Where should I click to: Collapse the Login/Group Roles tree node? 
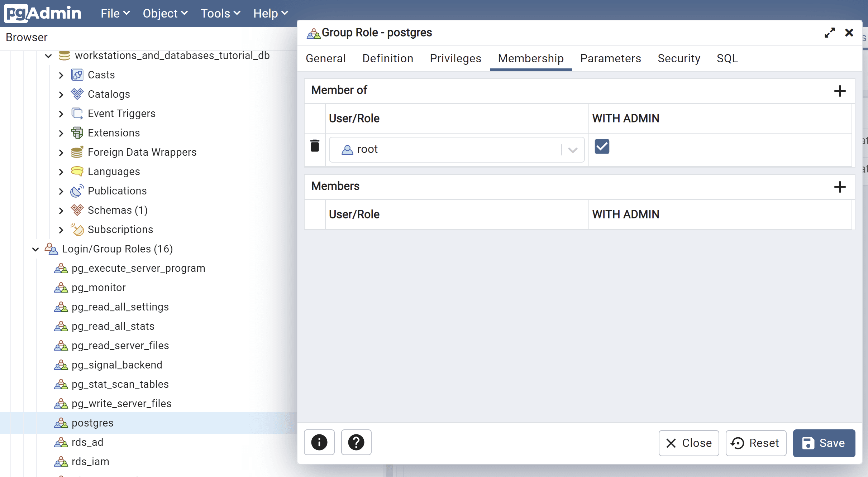35,249
